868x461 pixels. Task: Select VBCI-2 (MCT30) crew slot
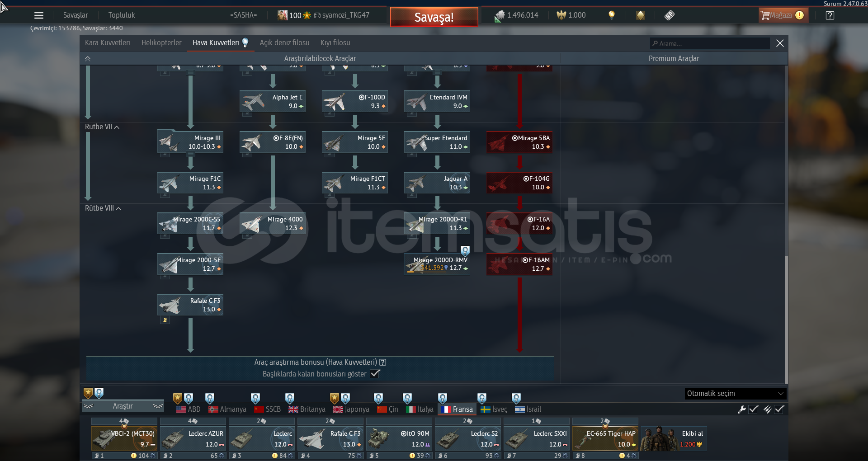pyautogui.click(x=124, y=439)
